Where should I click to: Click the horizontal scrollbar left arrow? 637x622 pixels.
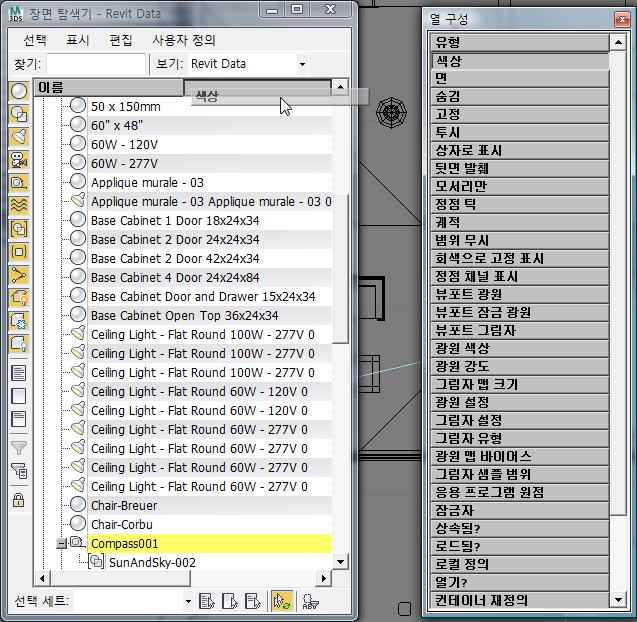(42, 578)
